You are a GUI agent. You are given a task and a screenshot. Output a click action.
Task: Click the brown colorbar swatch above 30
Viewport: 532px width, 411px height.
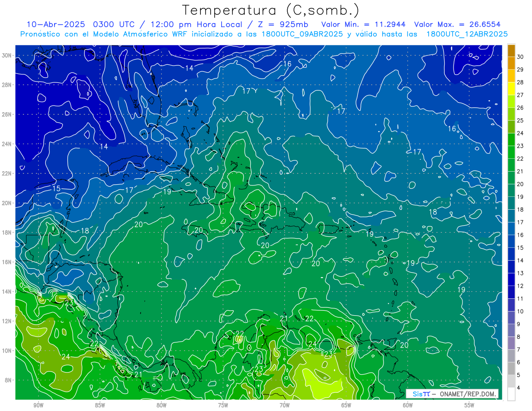pos(511,50)
